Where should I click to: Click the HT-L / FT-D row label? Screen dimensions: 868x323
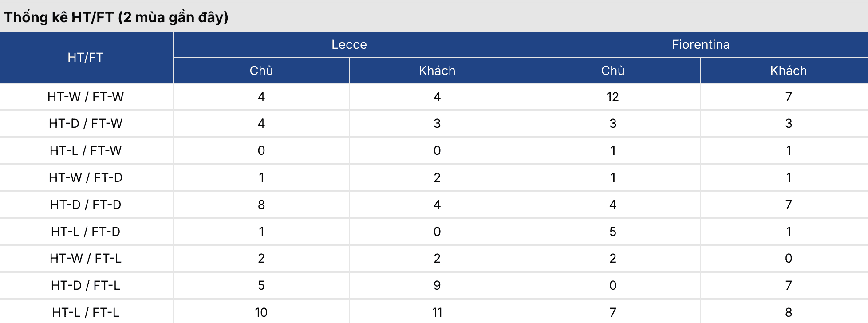pos(86,232)
